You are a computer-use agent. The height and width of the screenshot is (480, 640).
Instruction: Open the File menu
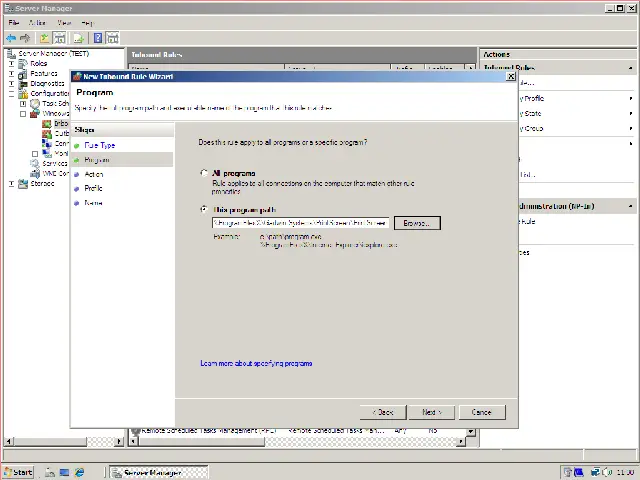(x=14, y=22)
